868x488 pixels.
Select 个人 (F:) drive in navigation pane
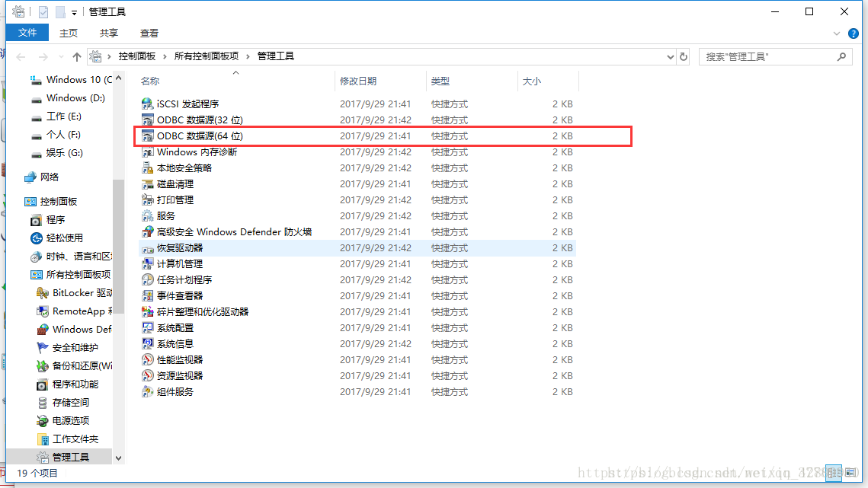pyautogui.click(x=56, y=135)
